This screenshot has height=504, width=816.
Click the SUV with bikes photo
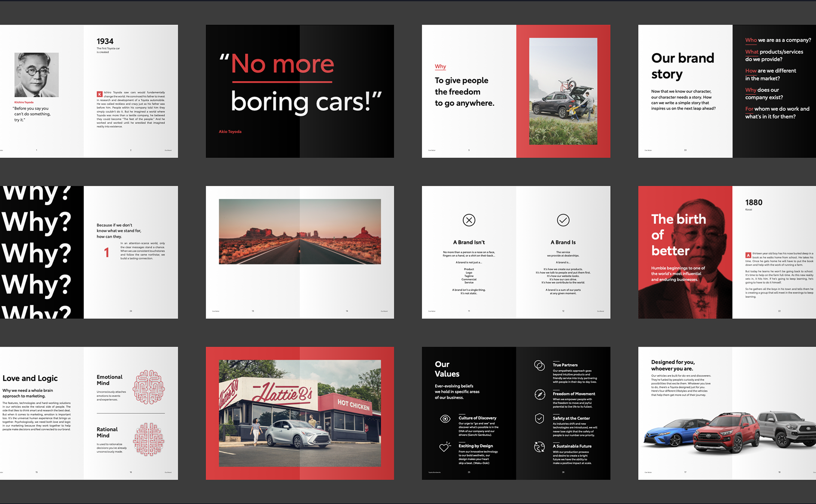pos(563,91)
